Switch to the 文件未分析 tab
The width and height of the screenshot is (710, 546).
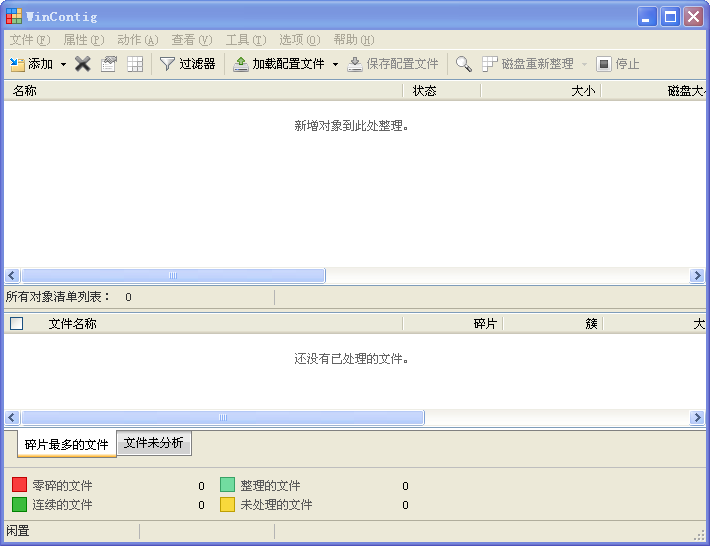coord(154,443)
